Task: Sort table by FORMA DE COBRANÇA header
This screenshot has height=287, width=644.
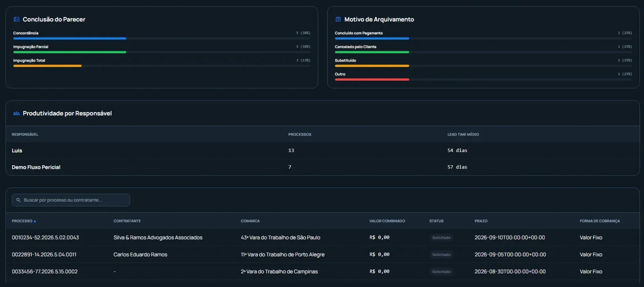Action: [x=600, y=221]
